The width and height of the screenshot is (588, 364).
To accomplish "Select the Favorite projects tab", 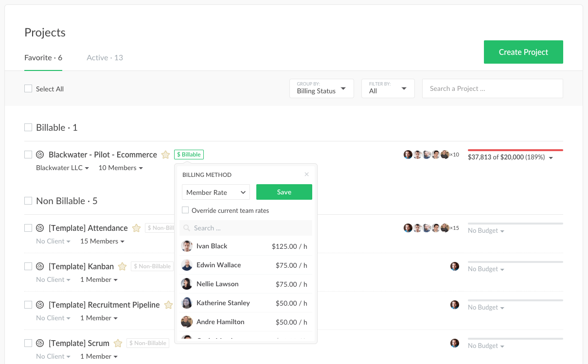I will (x=43, y=58).
